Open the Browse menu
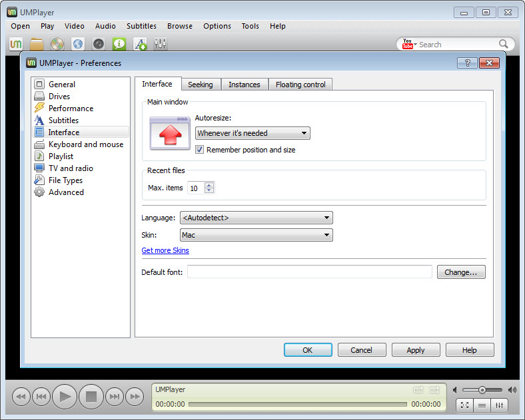Viewport: 525px width, 420px height. (180, 26)
